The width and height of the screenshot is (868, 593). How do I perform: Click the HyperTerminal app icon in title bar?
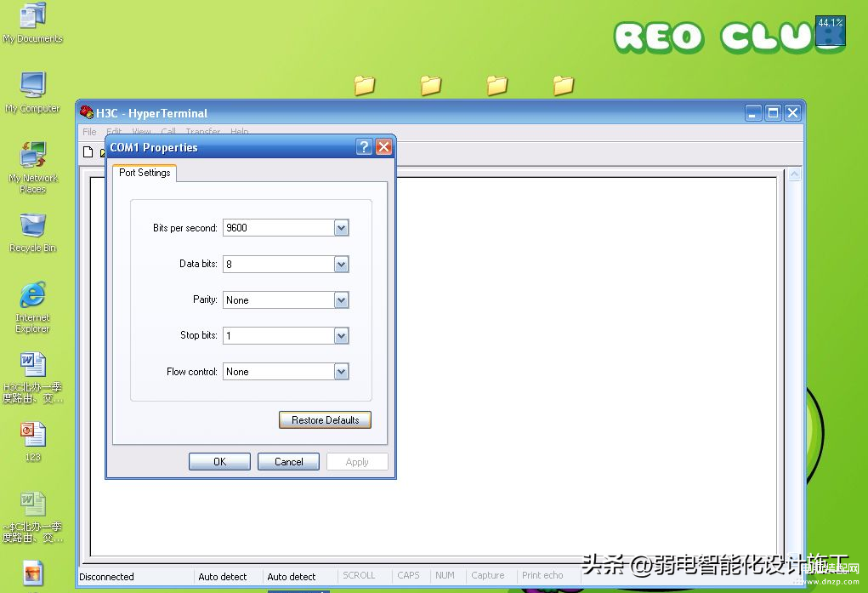pyautogui.click(x=87, y=112)
